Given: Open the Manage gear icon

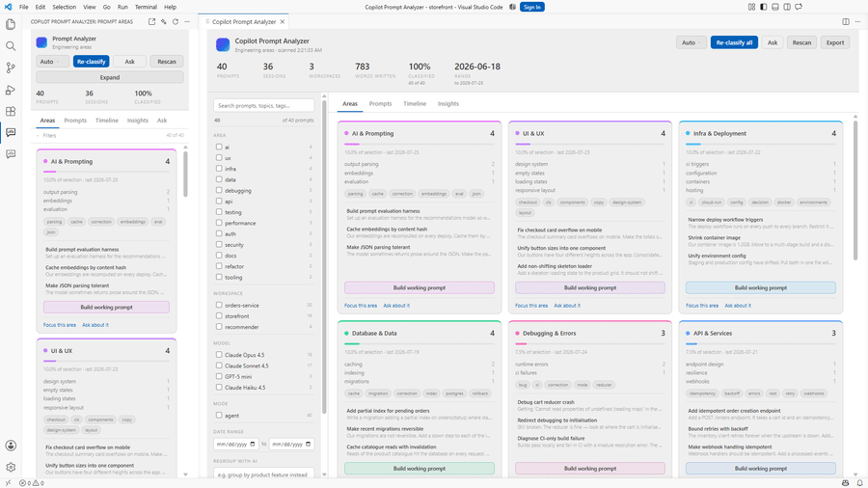Looking at the screenshot, I should coord(11,467).
